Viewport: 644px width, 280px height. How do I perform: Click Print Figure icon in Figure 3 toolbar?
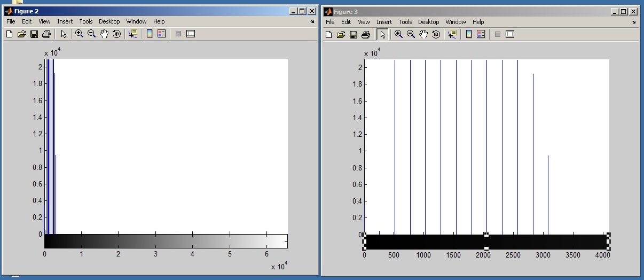366,34
